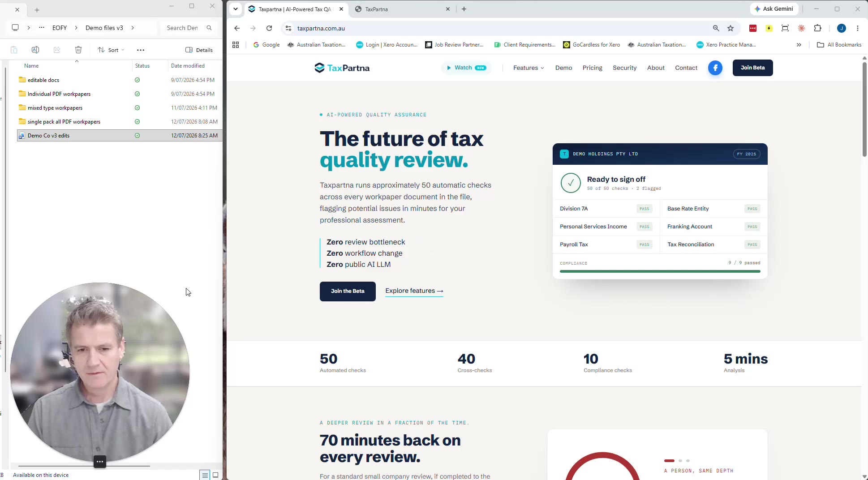Open the See more ellipsis in Explorer toolbar
Screen dimensions: 868x480
pyautogui.click(x=141, y=50)
